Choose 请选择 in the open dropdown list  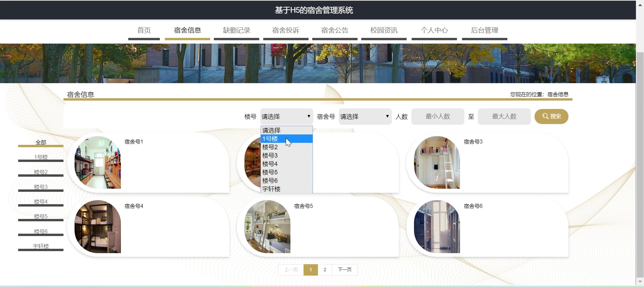287,130
